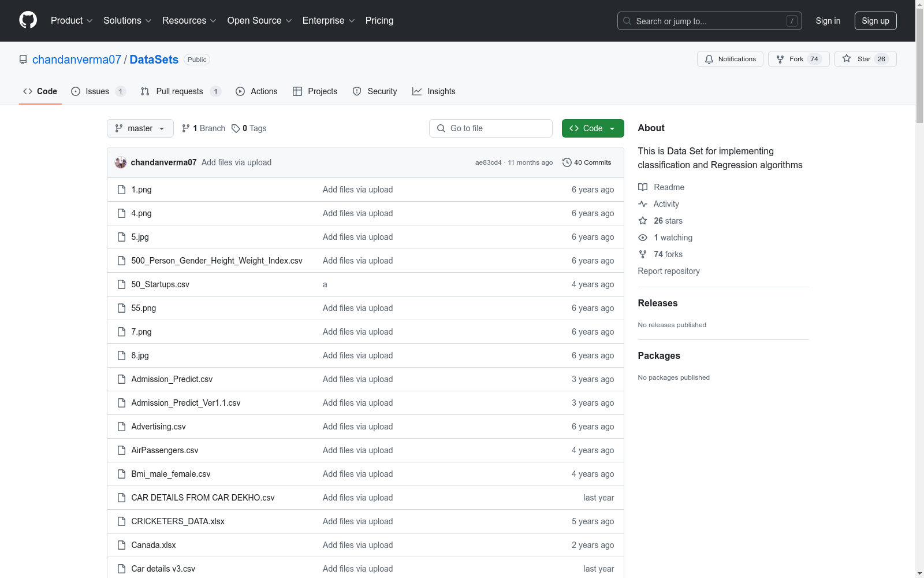
Task: Open file 7.png
Action: 141,332
